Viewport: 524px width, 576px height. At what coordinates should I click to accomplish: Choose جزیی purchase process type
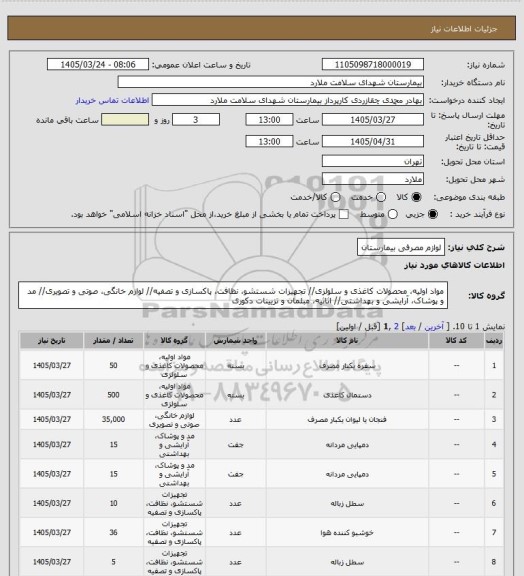(433, 214)
